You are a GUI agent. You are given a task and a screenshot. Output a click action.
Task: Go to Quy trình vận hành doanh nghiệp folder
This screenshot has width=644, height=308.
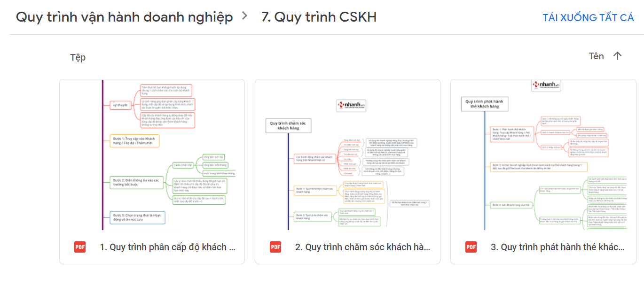(124, 17)
